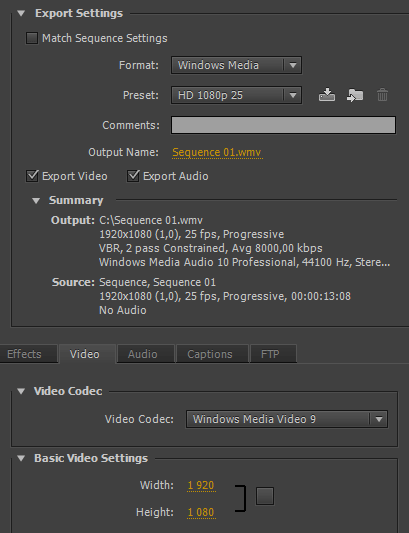This screenshot has height=533, width=409.
Task: Click the Delete Preset trash icon
Action: 382,95
